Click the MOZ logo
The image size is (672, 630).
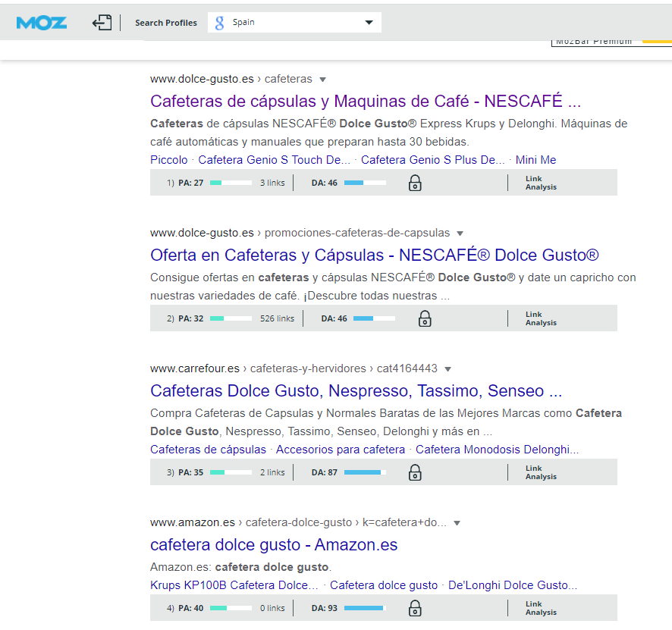(x=41, y=23)
